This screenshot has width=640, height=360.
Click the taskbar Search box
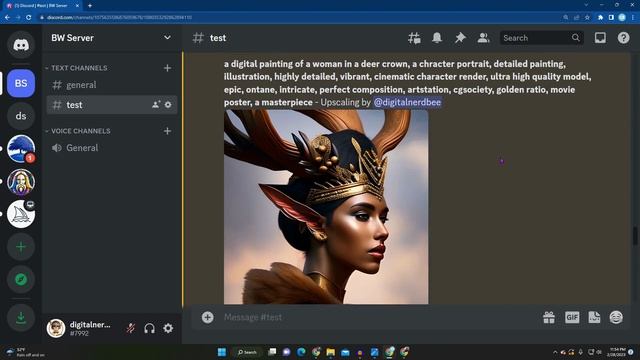pos(247,352)
